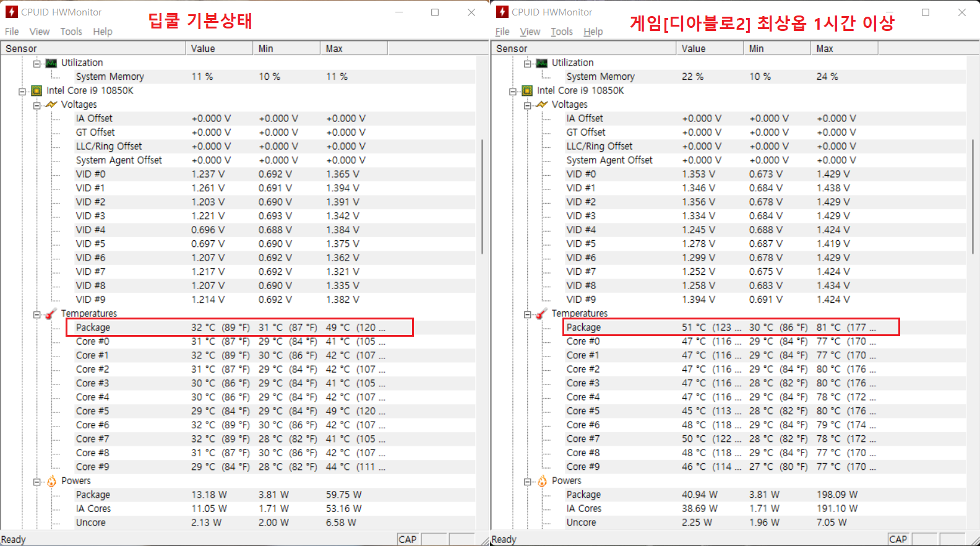Image resolution: width=980 pixels, height=546 pixels.
Task: Open the View menu in right window
Action: click(530, 32)
